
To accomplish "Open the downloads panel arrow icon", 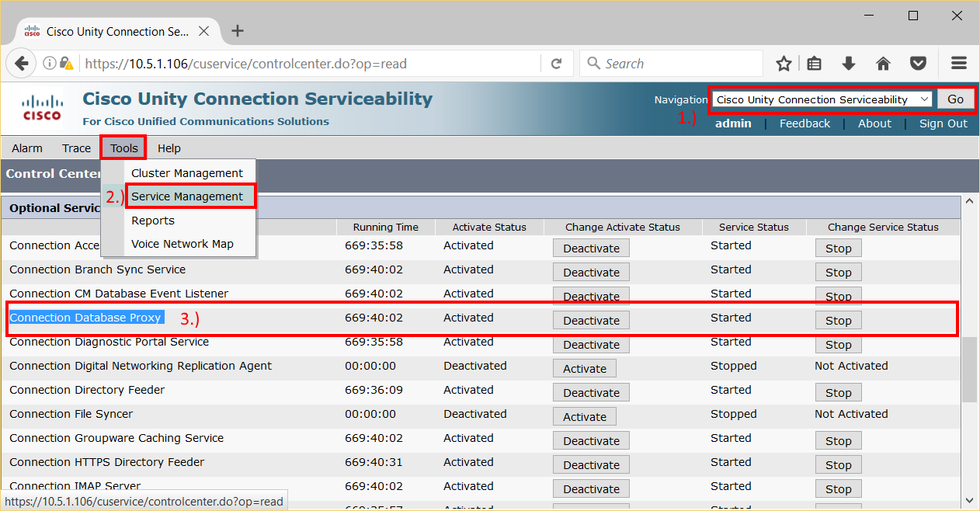I will 849,63.
